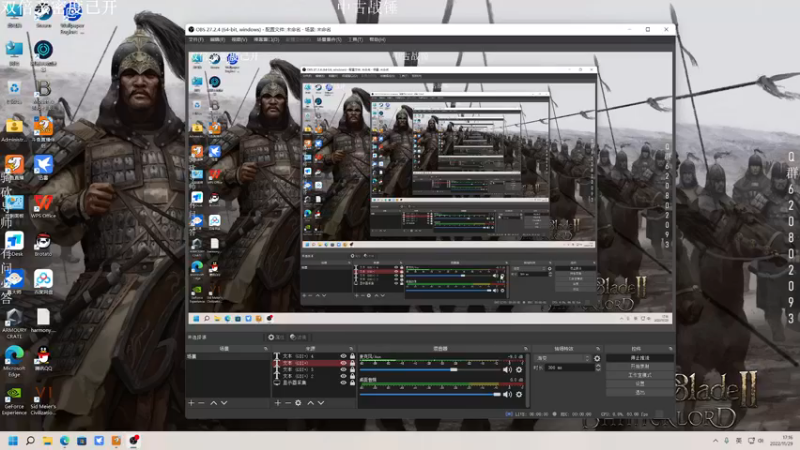Screen dimensions: 800x450
Task: Open OBS 设置 Settings button
Action: (639, 384)
